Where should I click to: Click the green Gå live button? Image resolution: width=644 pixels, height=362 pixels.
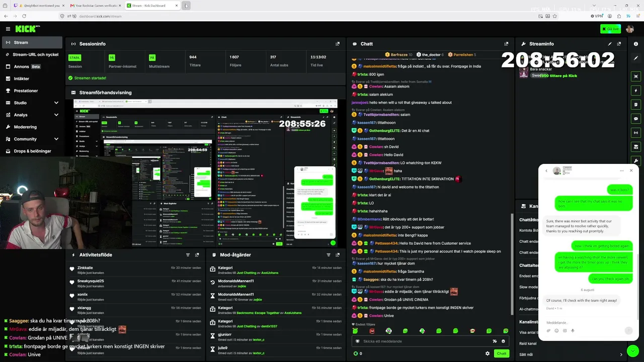pyautogui.click(x=610, y=29)
